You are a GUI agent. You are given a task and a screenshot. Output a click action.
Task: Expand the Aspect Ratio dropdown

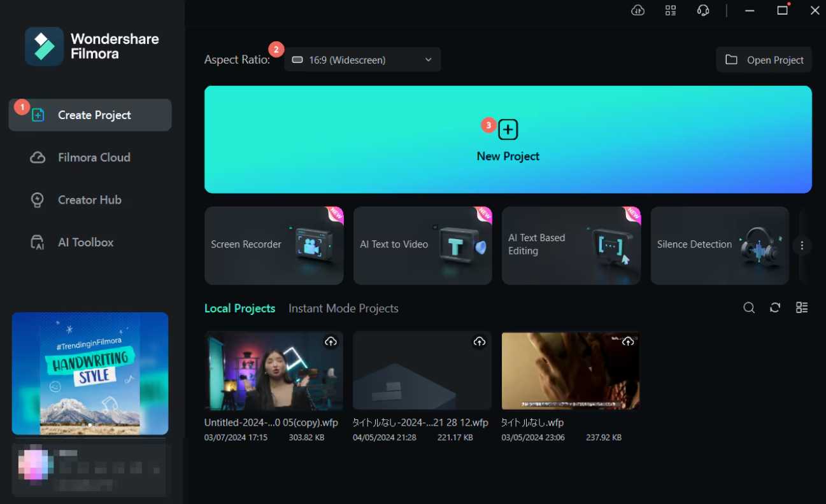362,60
